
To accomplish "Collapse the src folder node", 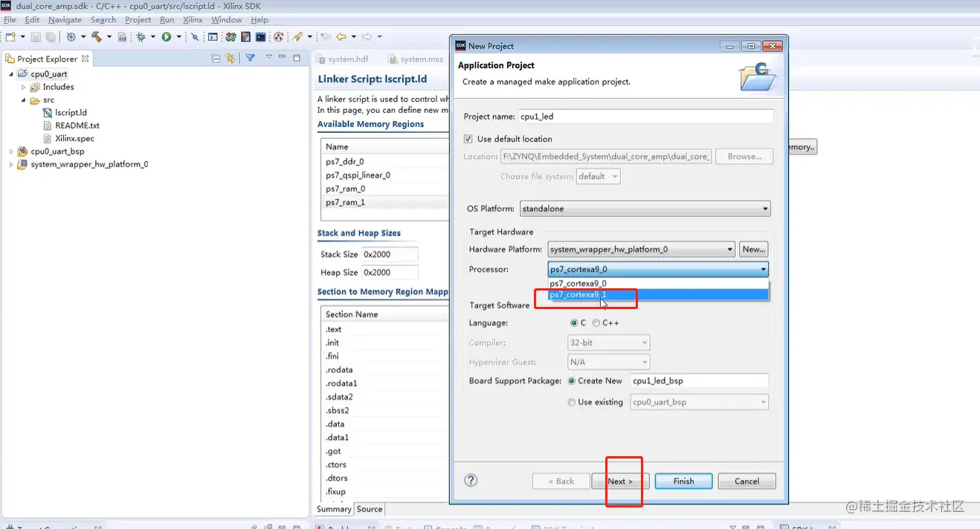I will [23, 100].
